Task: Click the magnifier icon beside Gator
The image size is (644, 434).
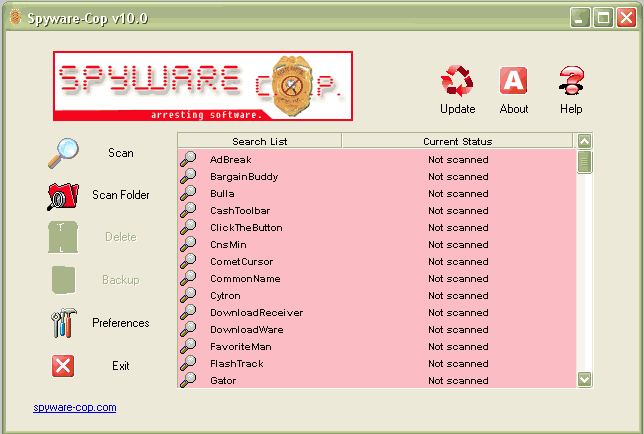Action: tap(188, 380)
